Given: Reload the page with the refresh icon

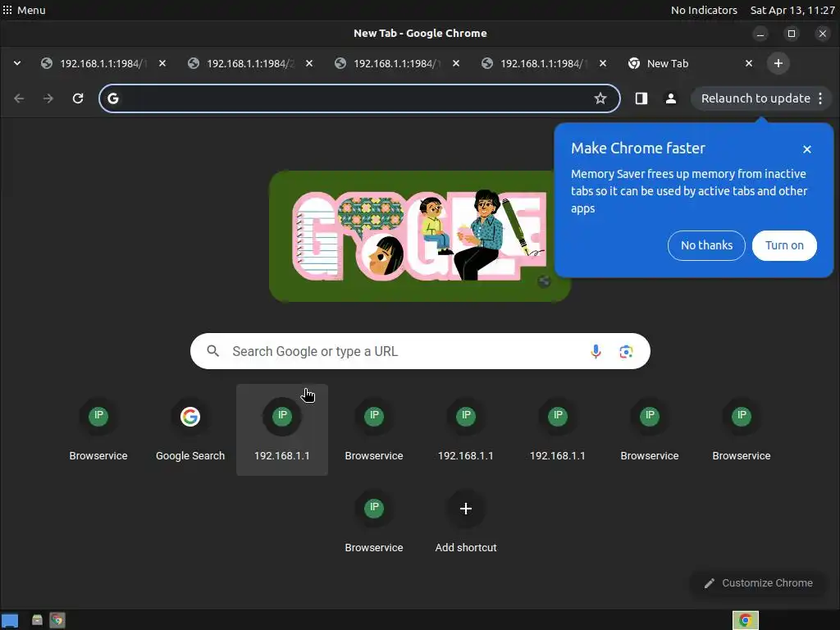Looking at the screenshot, I should (78, 98).
